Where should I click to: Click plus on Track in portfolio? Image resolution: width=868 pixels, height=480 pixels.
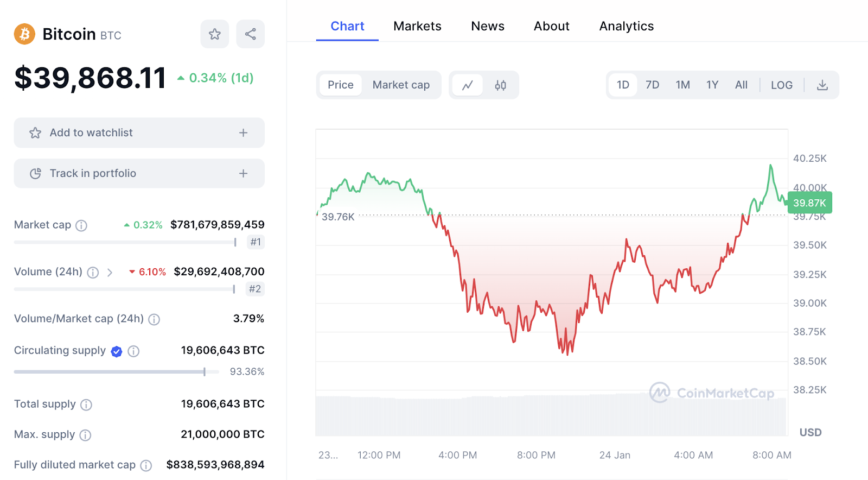[243, 174]
